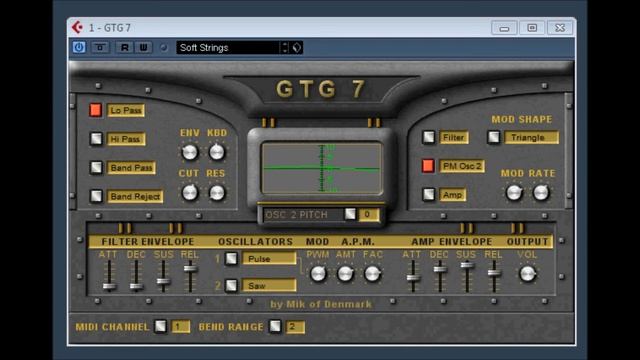Click the Read automation R button
640x360 pixels.
pos(124,47)
